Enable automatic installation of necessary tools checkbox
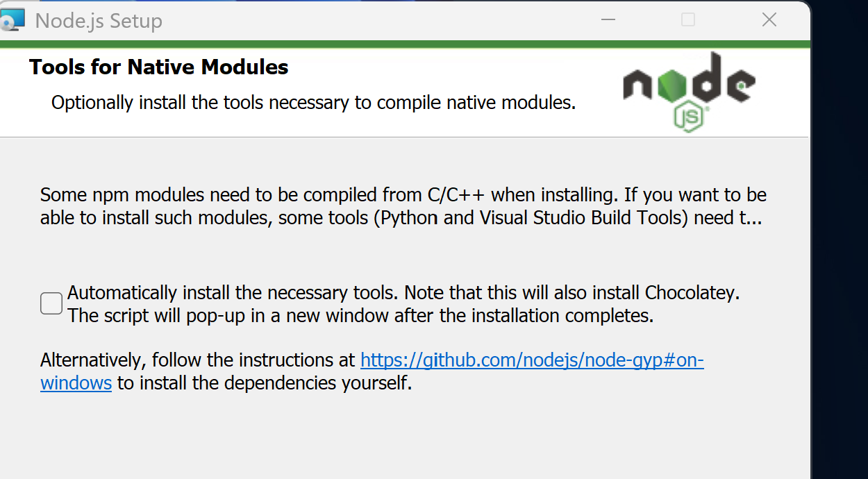Screen dimensions: 868x479 click(51, 303)
